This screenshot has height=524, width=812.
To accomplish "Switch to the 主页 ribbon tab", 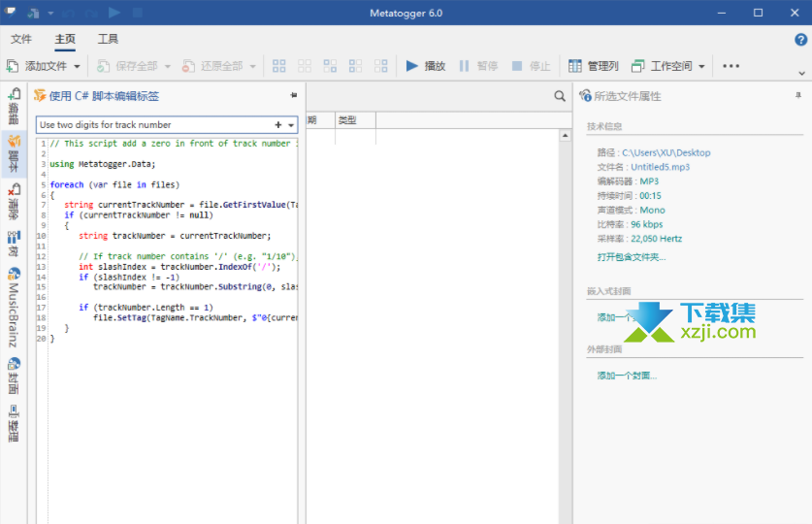I will (x=65, y=39).
